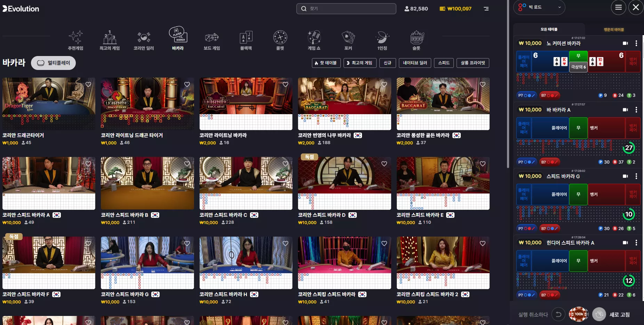Open the hamburger menu in the side panel
This screenshot has width=644, height=325.
(x=619, y=7)
